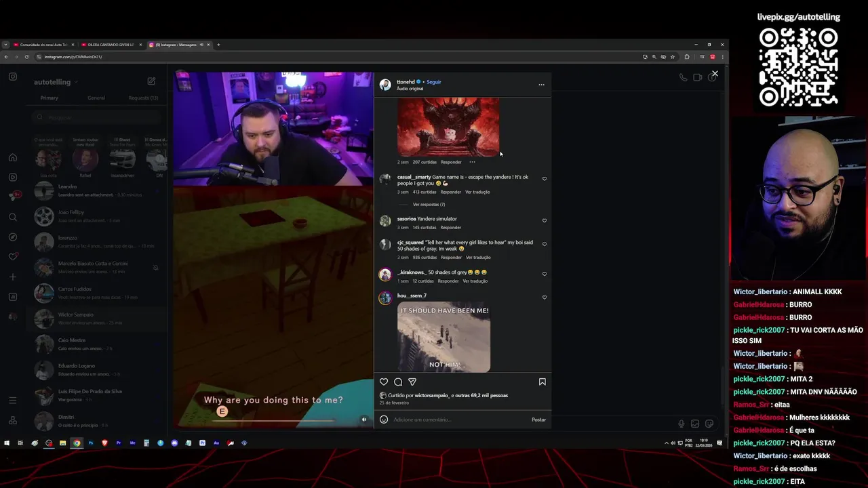Open Rafael's note avatar
The height and width of the screenshot is (488, 868).
click(x=85, y=160)
